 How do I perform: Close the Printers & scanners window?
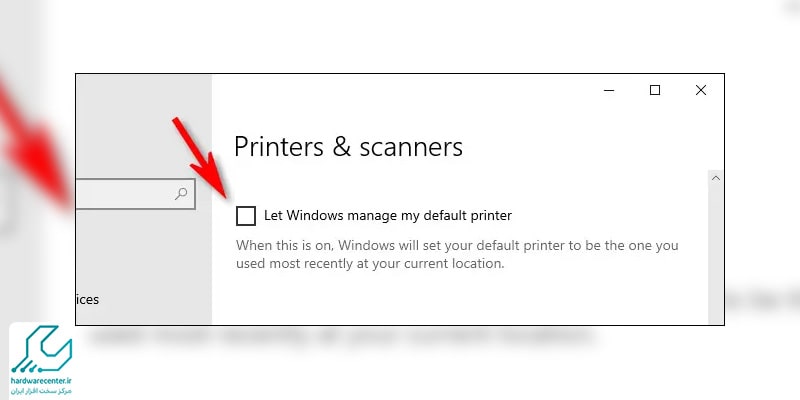click(701, 90)
